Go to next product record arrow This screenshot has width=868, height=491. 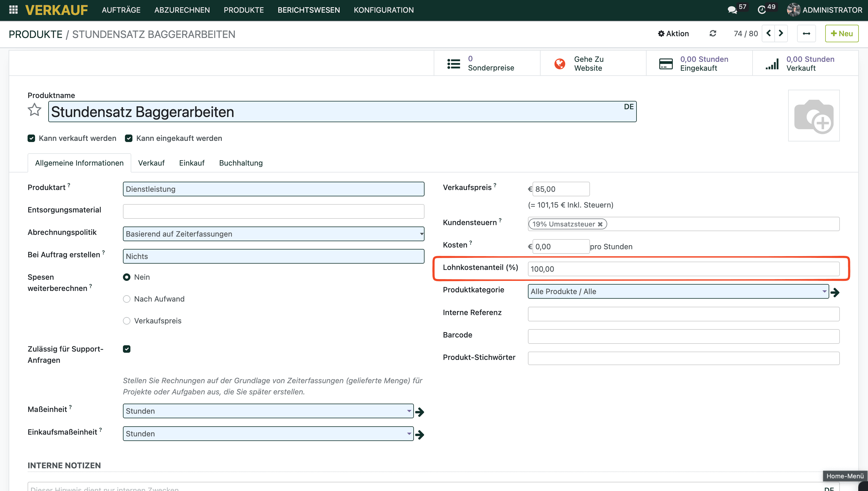tap(781, 33)
